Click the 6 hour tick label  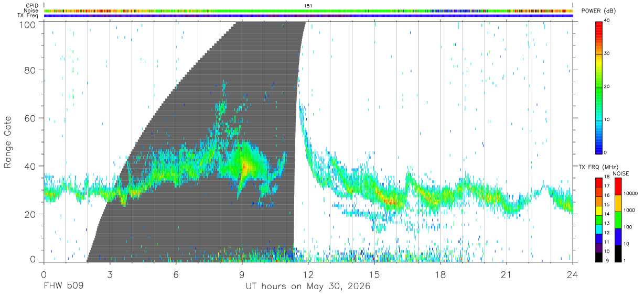coord(176,274)
